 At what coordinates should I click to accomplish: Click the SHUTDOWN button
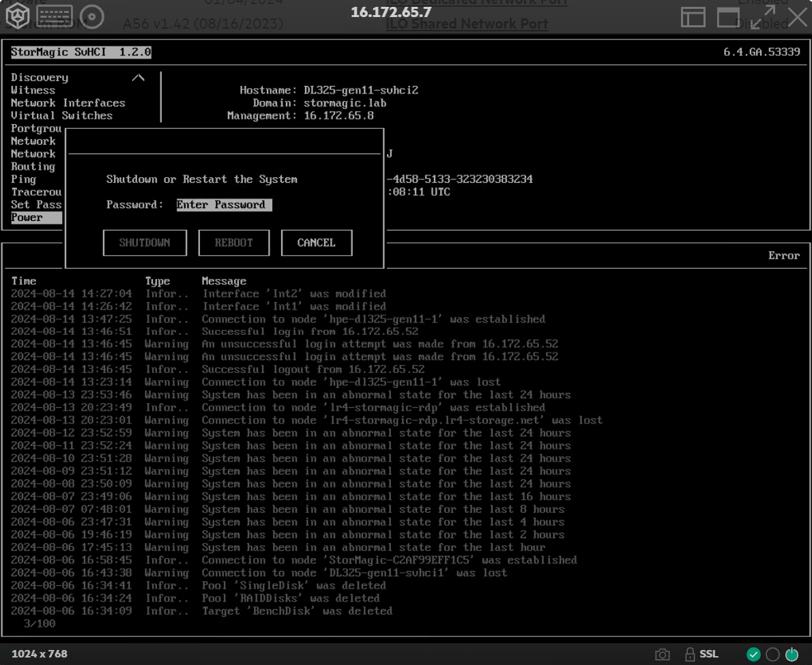(x=145, y=243)
